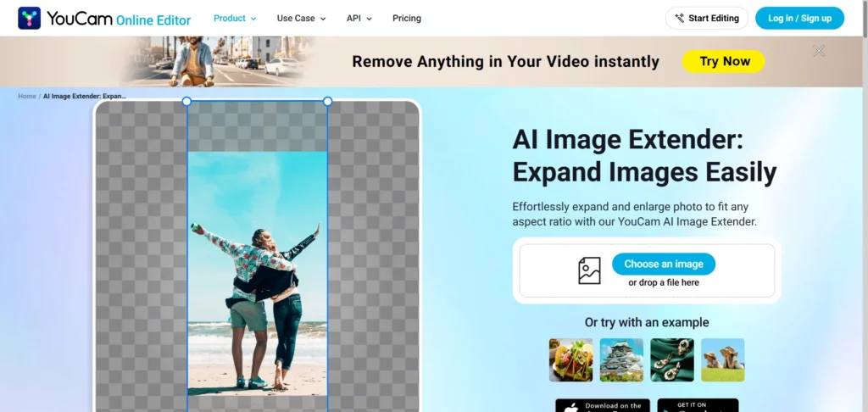Go to the Pricing page
This screenshot has width=868, height=412.
[407, 19]
